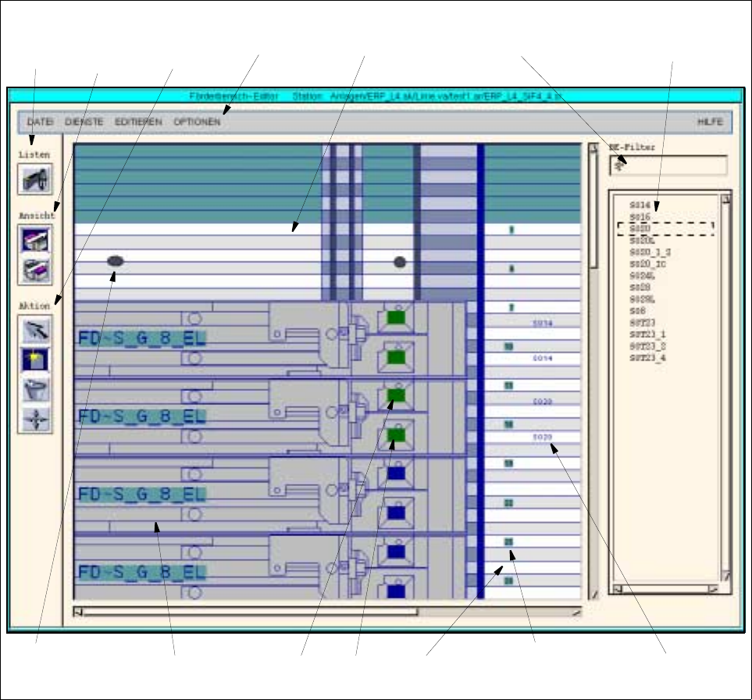The width and height of the screenshot is (752, 700).
Task: Select SS20_IC in the BE list
Action: point(647,264)
